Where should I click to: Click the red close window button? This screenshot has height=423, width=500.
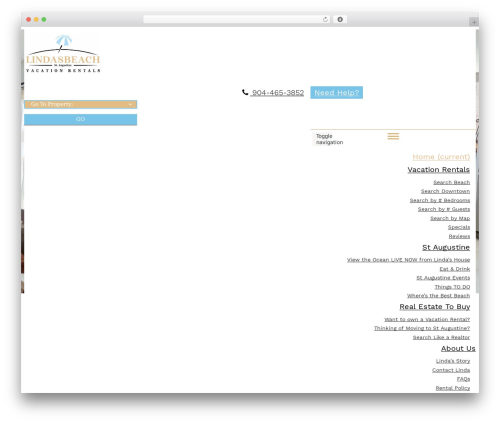tap(29, 19)
